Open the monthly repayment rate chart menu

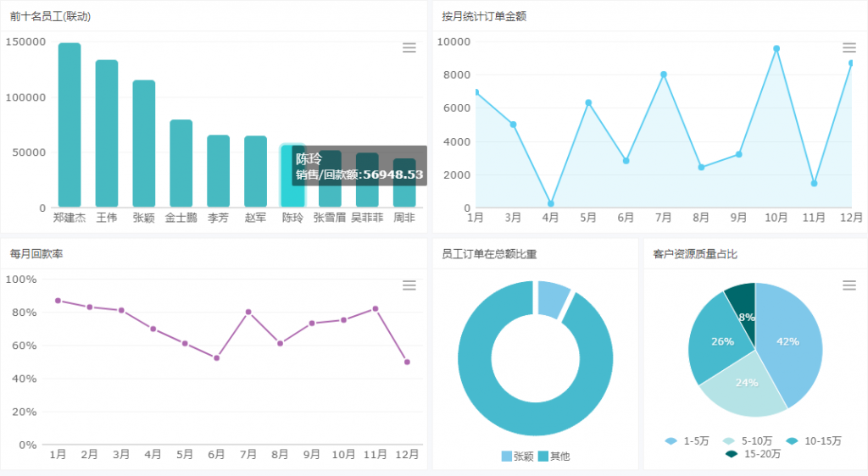pyautogui.click(x=409, y=285)
